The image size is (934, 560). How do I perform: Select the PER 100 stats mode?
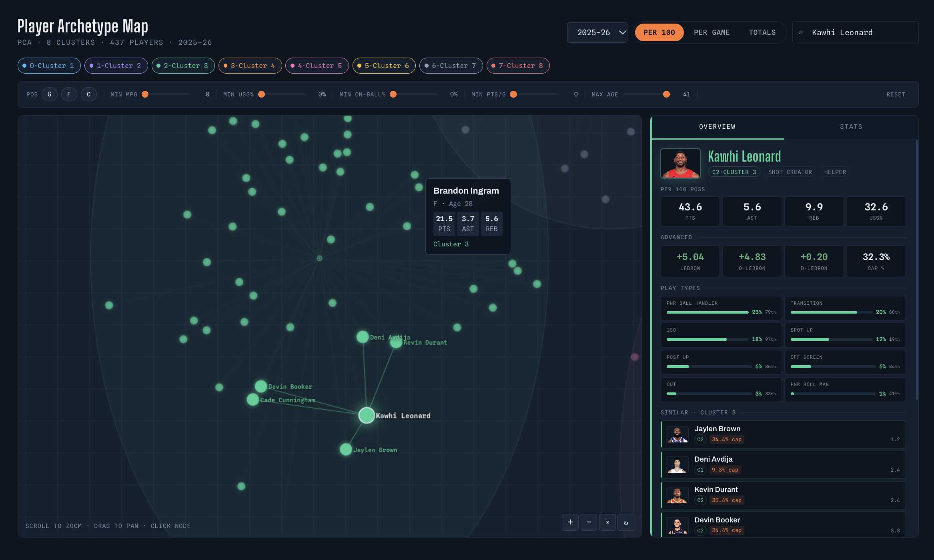point(659,32)
